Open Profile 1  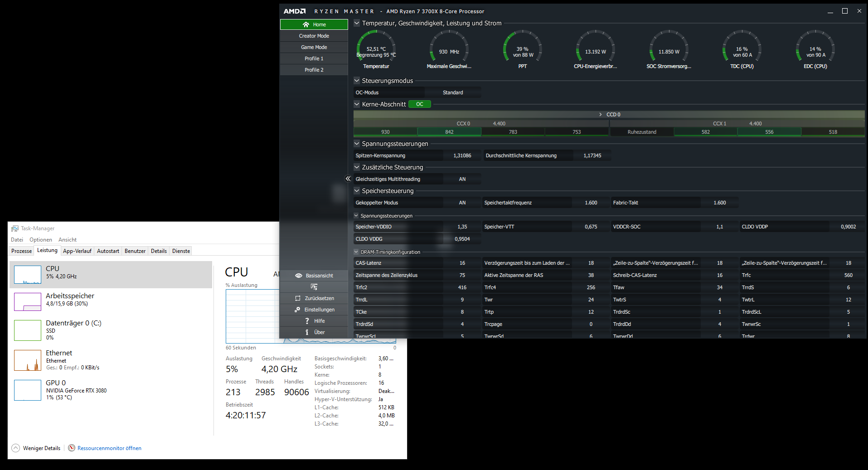(314, 58)
